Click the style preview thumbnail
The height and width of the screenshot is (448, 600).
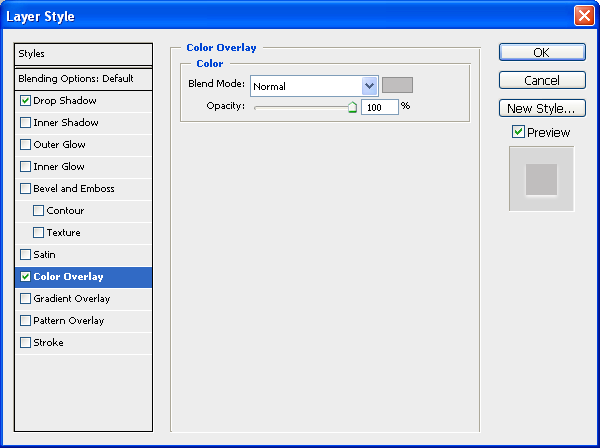(x=541, y=179)
